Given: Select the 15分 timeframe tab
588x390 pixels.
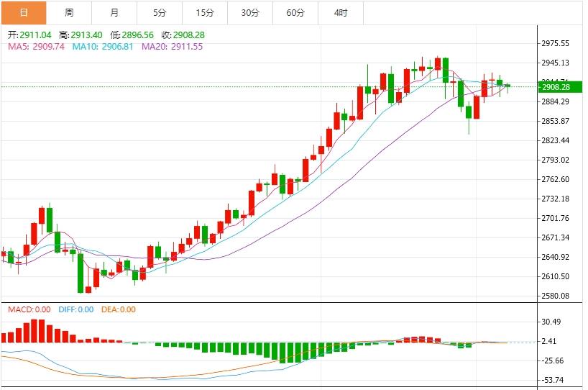Looking at the screenshot, I should (205, 12).
